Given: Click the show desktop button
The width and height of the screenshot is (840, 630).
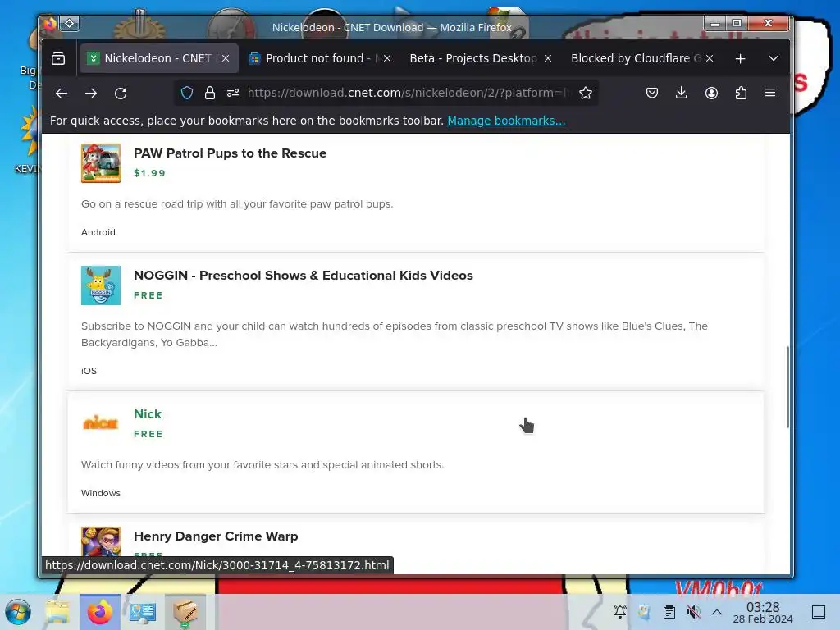Looking at the screenshot, I should tap(819, 612).
